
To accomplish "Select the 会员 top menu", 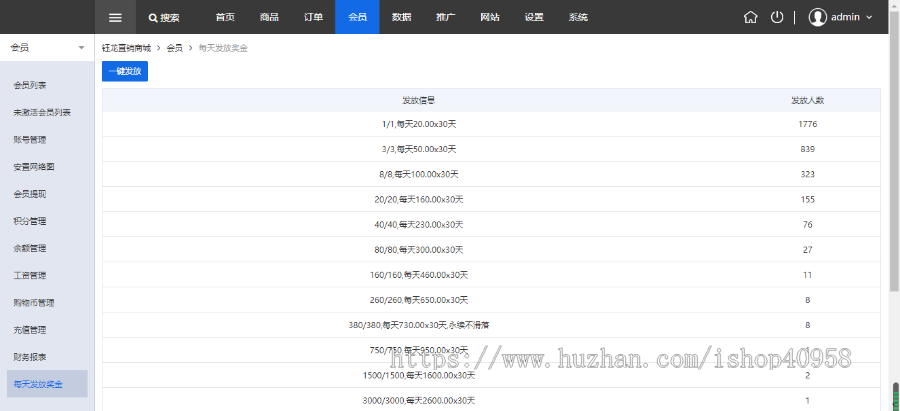I will click(x=357, y=17).
